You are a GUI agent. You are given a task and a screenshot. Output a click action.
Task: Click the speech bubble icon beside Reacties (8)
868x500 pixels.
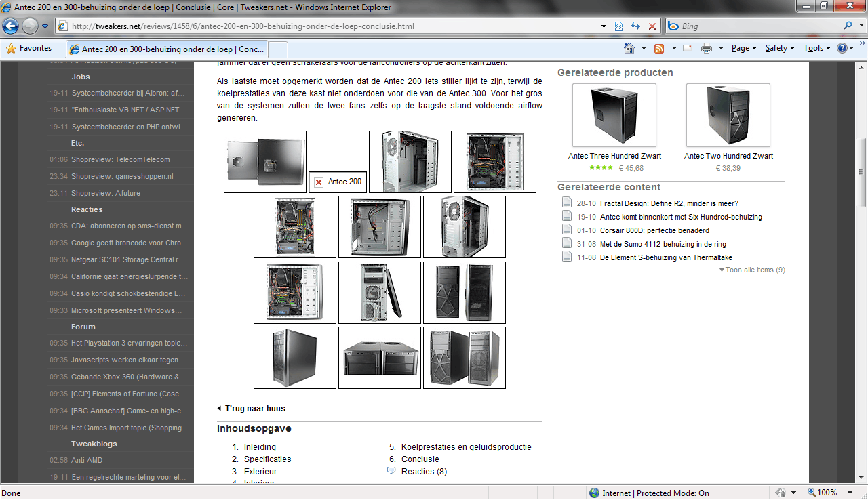(391, 471)
